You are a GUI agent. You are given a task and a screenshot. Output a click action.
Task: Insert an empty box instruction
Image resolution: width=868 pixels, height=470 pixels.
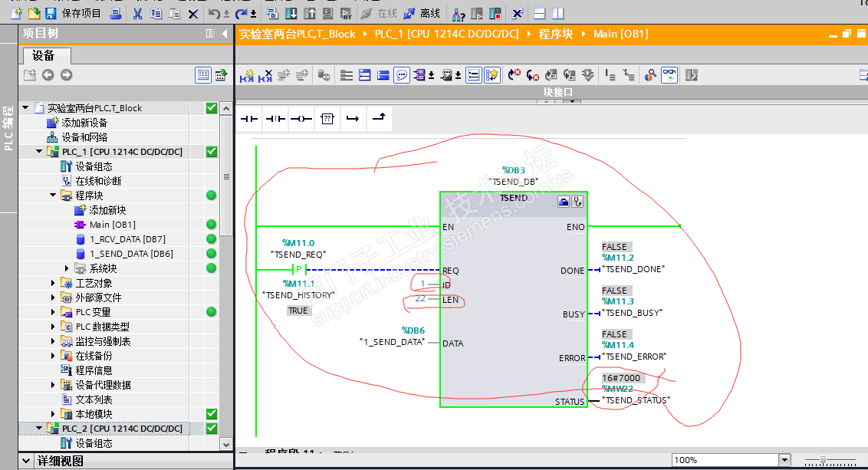327,119
